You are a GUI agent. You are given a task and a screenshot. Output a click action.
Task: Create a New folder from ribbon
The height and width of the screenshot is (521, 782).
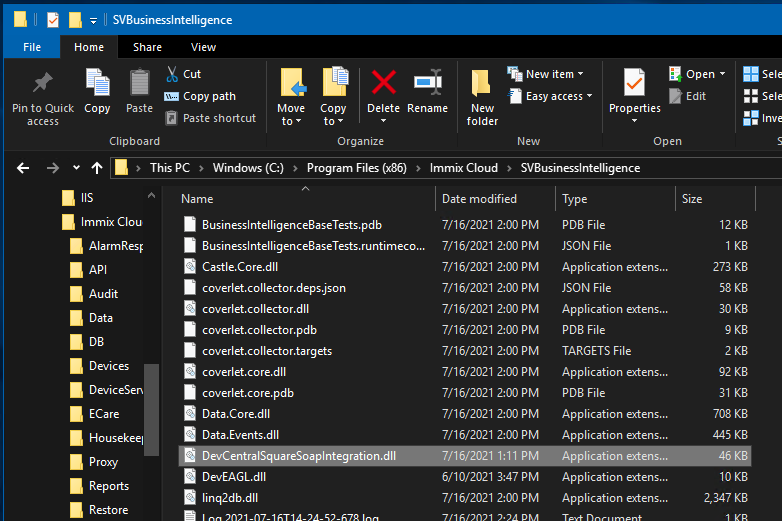click(x=482, y=97)
